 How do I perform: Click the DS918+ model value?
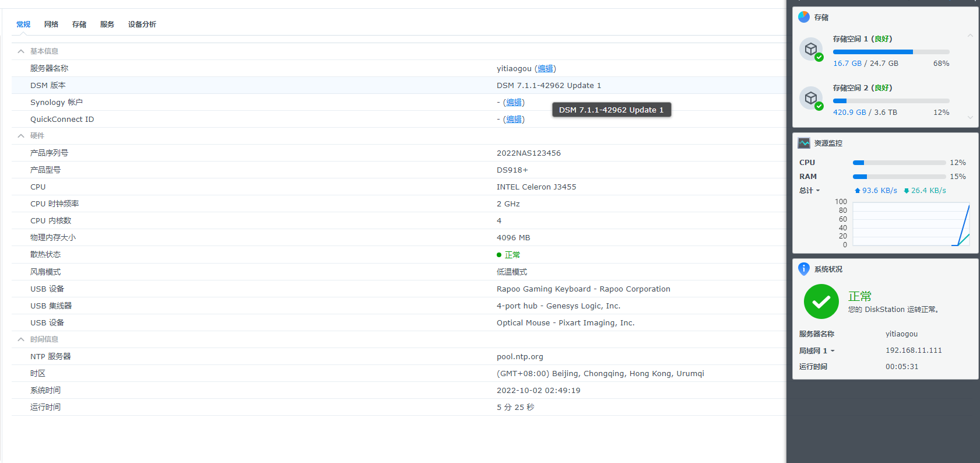click(512, 170)
